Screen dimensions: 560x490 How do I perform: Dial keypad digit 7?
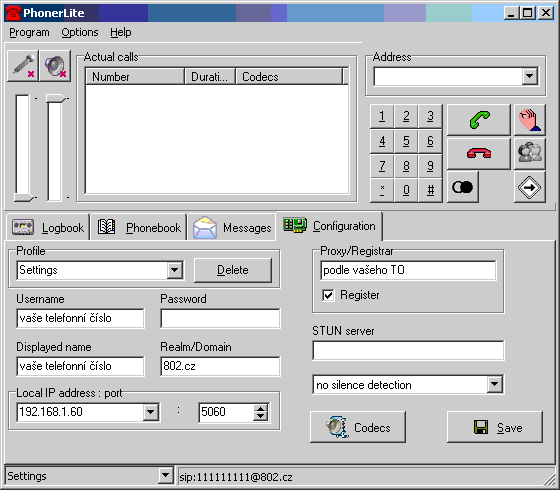point(382,166)
